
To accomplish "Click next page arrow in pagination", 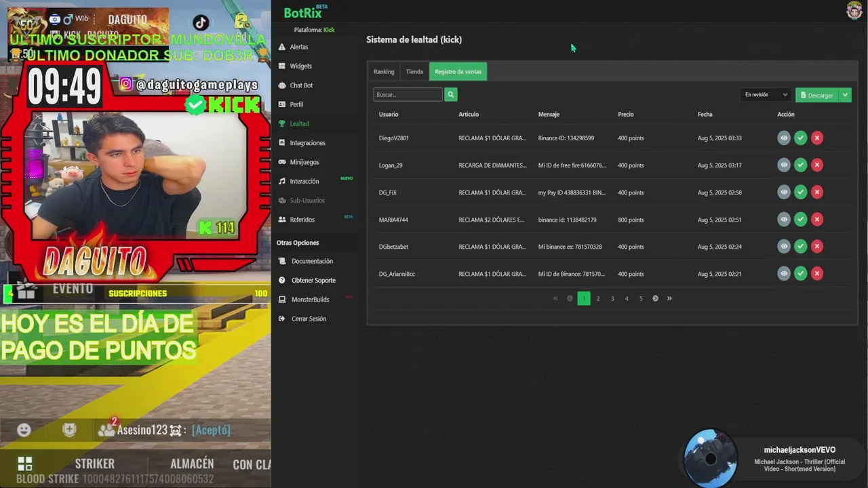I will click(x=655, y=298).
